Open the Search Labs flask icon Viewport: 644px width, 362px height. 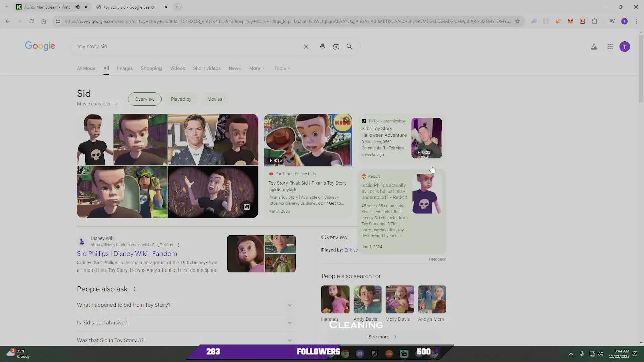coord(594,47)
